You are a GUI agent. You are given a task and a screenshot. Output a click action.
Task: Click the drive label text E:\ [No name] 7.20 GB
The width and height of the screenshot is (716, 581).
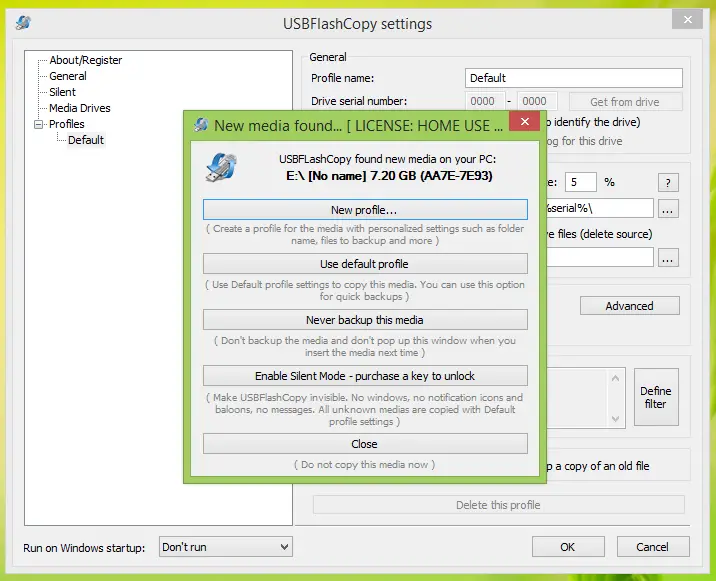(389, 176)
